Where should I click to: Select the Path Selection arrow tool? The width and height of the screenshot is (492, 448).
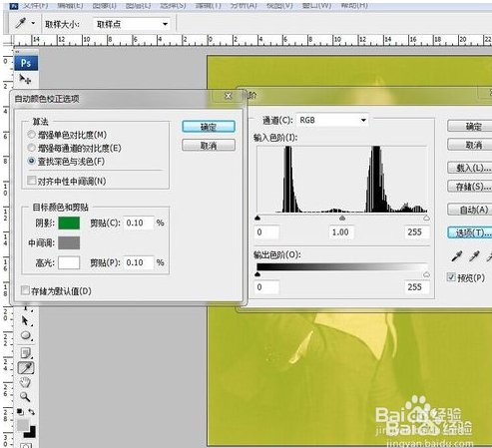point(25,320)
